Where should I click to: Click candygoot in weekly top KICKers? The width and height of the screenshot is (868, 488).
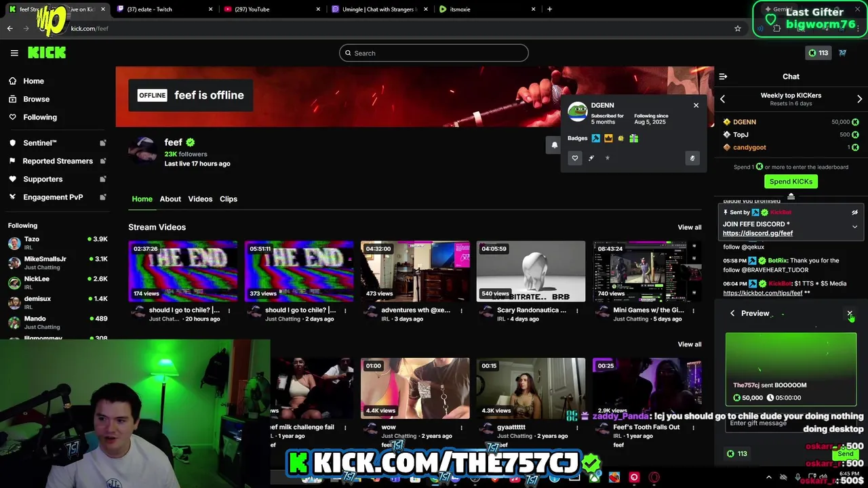coord(749,147)
